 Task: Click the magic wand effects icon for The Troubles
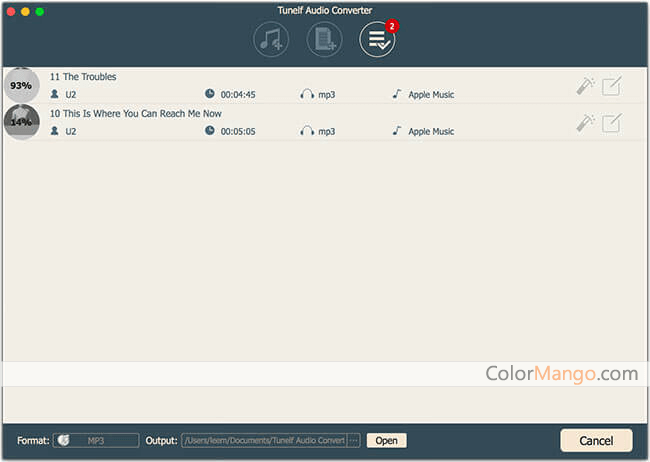(585, 87)
